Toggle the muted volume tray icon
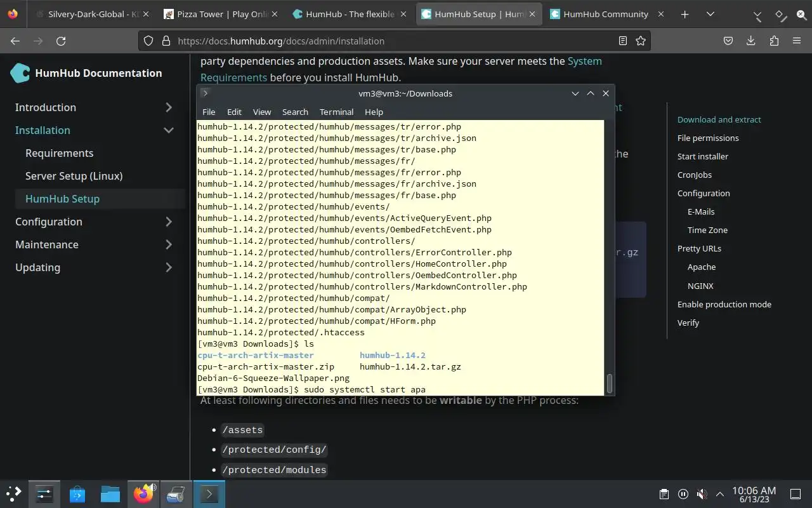 tap(702, 494)
